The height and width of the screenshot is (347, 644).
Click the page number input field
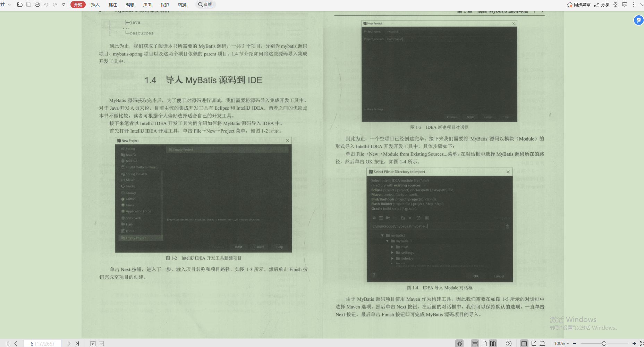click(x=42, y=344)
